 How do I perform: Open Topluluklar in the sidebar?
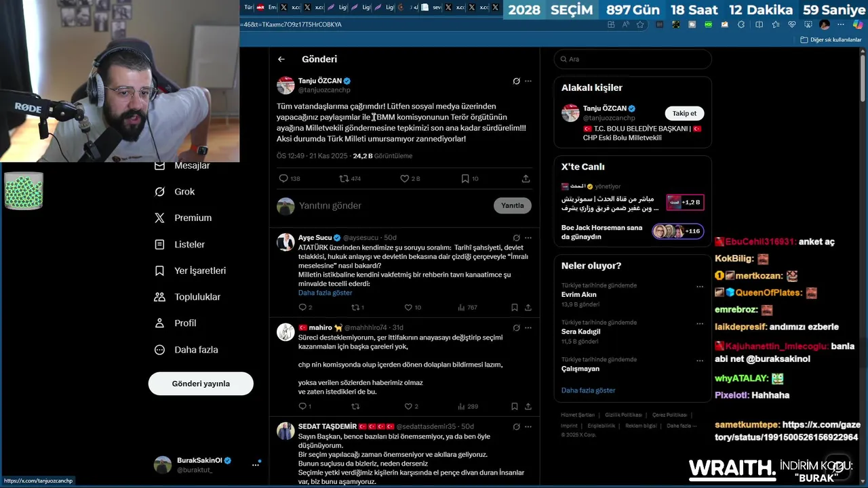click(188, 297)
